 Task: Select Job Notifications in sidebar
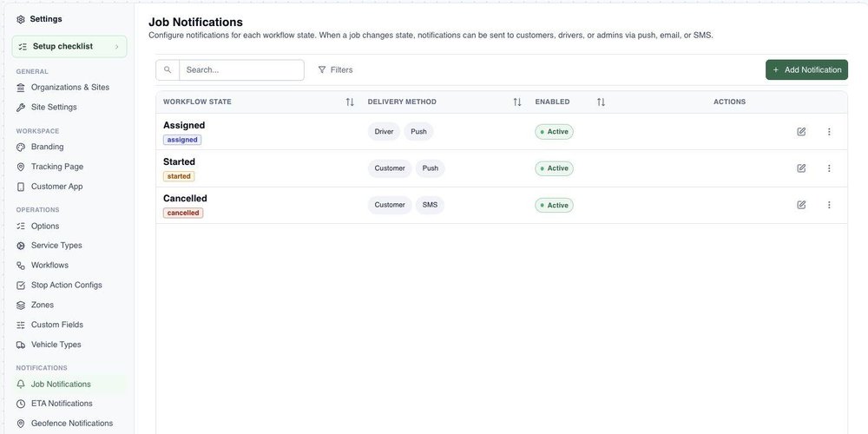coord(69,385)
